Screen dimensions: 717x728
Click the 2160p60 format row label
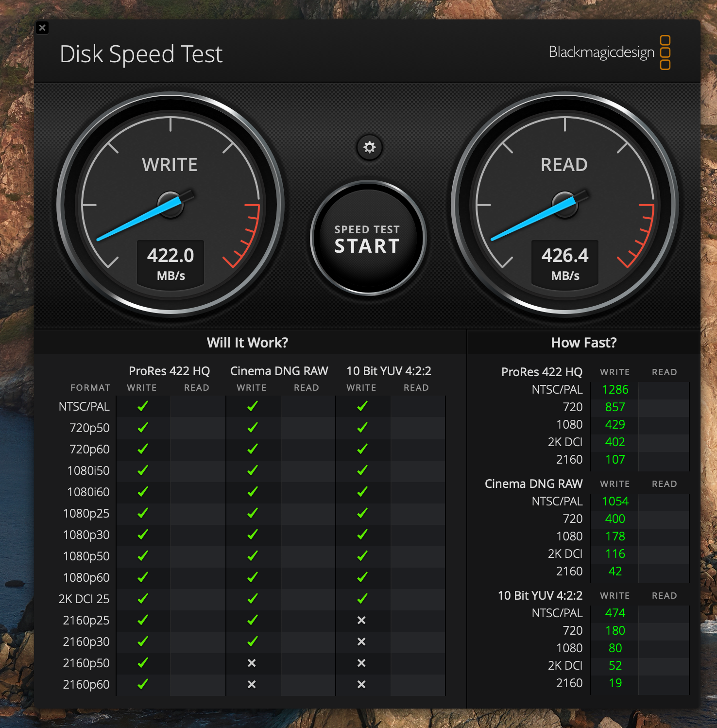(x=86, y=684)
